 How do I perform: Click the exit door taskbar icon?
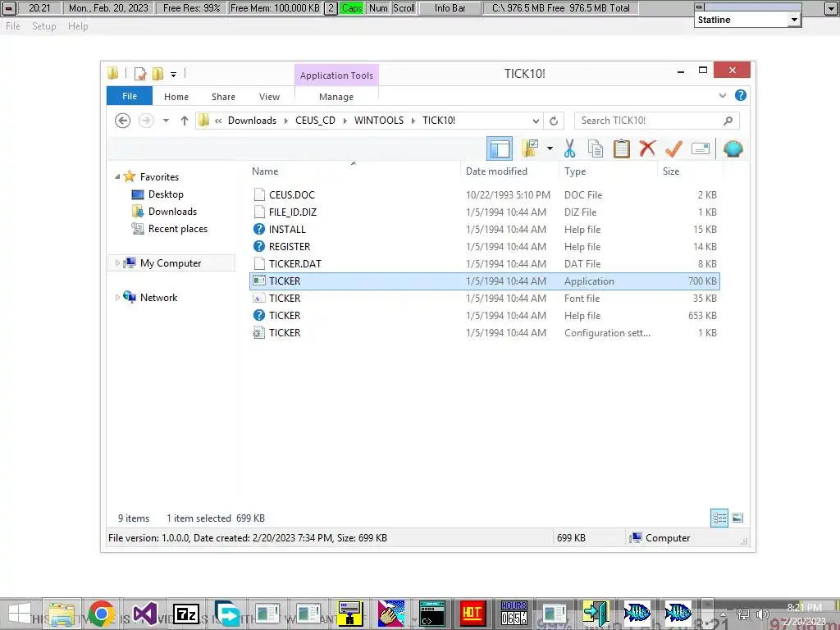[596, 614]
